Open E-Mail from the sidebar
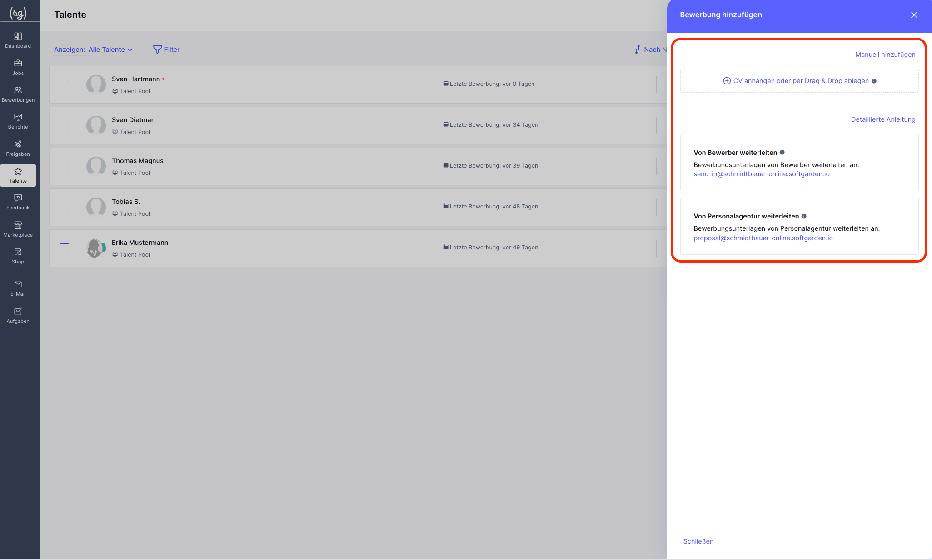The image size is (932, 560). tap(18, 288)
